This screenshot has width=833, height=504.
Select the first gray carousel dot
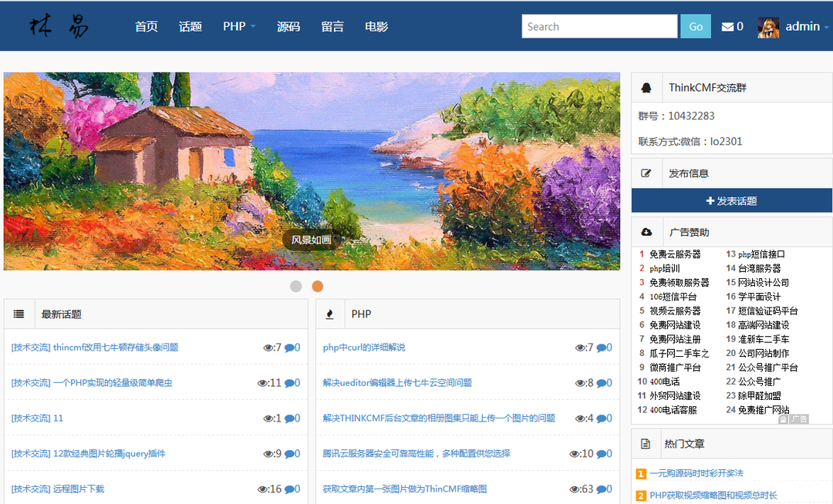click(x=296, y=287)
